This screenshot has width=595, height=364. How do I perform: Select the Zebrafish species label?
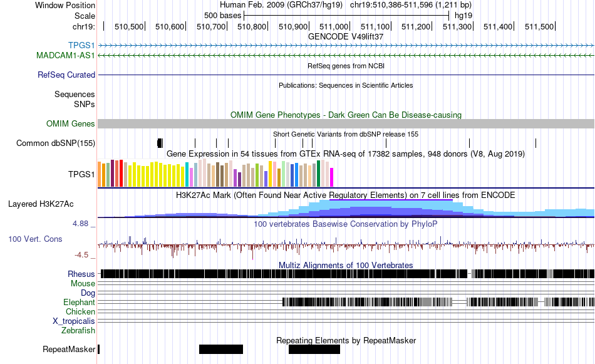pos(78,331)
